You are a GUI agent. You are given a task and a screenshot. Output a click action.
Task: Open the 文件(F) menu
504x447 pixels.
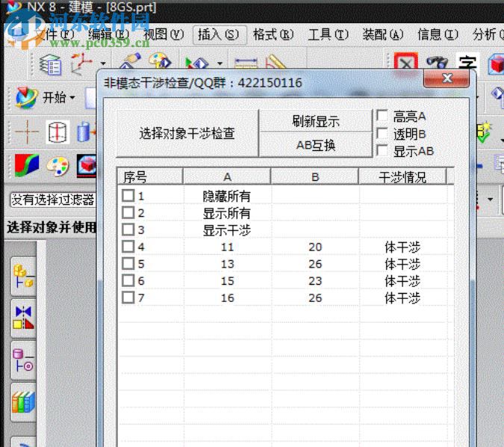tap(55, 34)
